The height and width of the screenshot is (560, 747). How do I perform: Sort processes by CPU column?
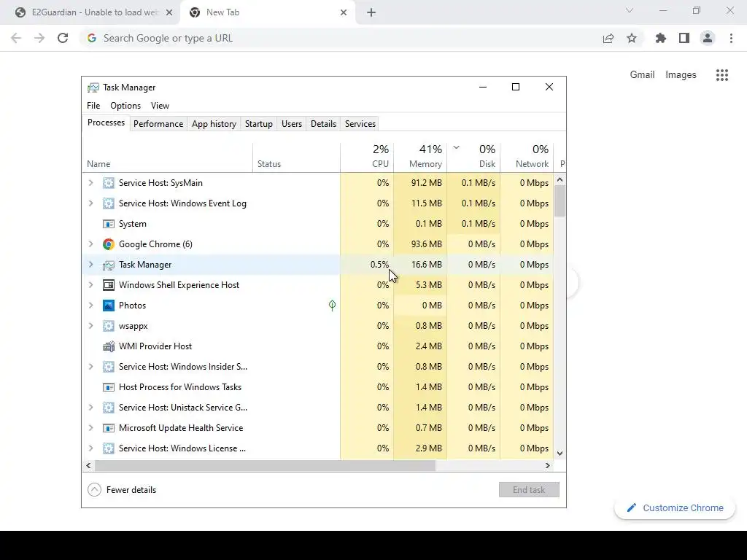[367, 157]
